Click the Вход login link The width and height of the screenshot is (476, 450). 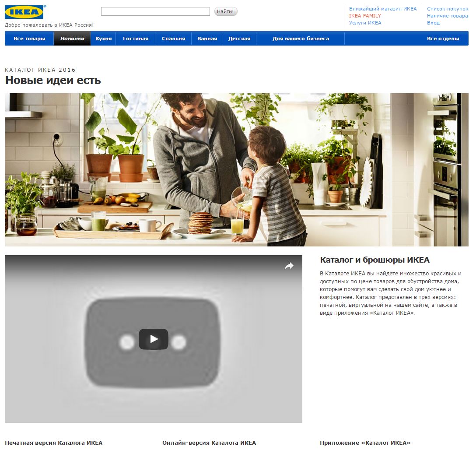(433, 23)
